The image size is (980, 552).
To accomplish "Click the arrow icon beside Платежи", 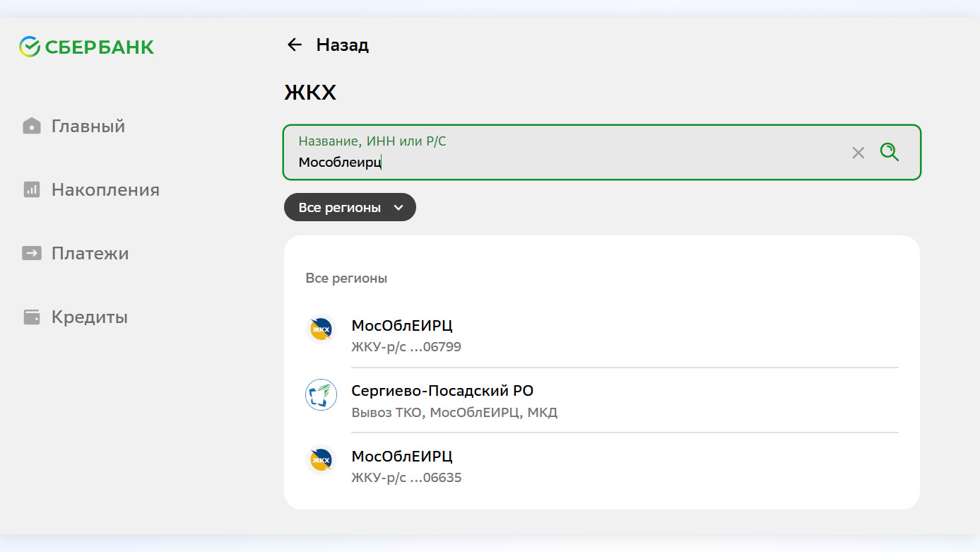I will click(32, 254).
